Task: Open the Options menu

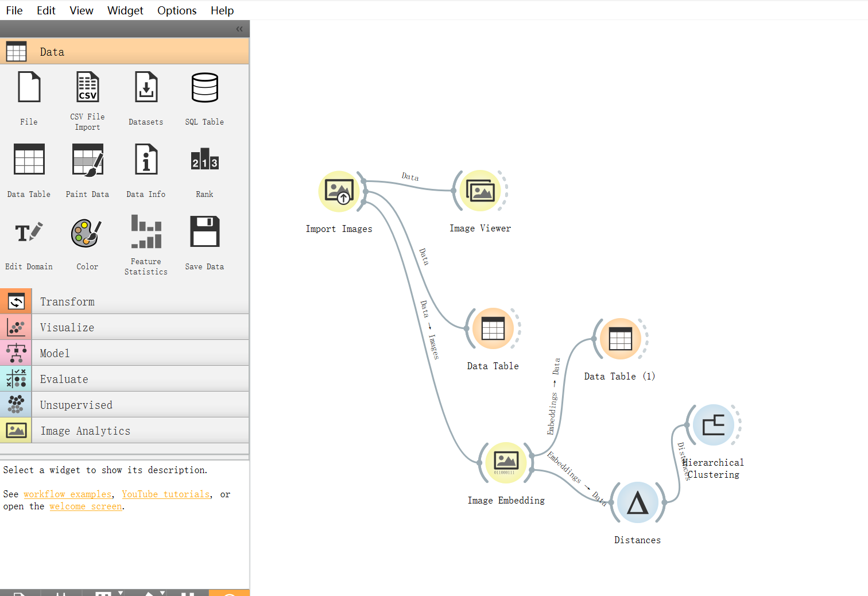Action: [177, 10]
